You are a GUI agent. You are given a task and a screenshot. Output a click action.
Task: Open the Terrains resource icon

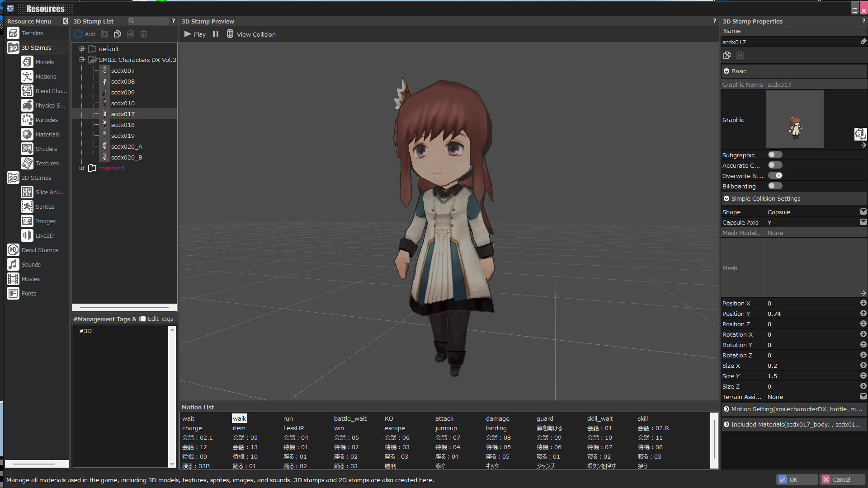[x=13, y=33]
